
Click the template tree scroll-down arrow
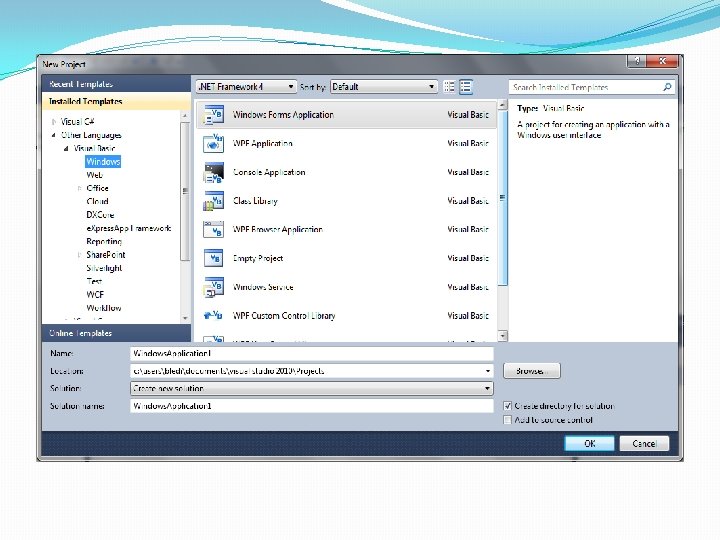coord(185,318)
